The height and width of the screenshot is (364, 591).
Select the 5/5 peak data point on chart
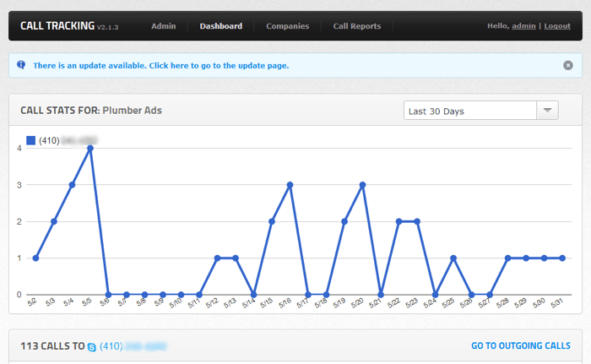[x=89, y=148]
